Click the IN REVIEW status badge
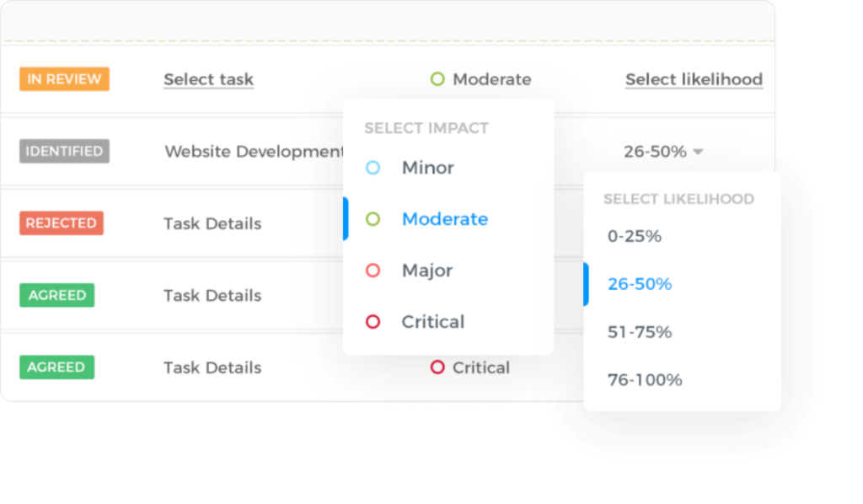The height and width of the screenshot is (504, 863). pyautogui.click(x=64, y=78)
